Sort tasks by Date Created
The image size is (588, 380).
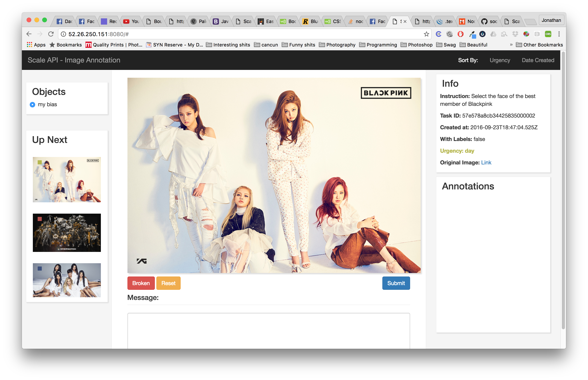pyautogui.click(x=538, y=60)
